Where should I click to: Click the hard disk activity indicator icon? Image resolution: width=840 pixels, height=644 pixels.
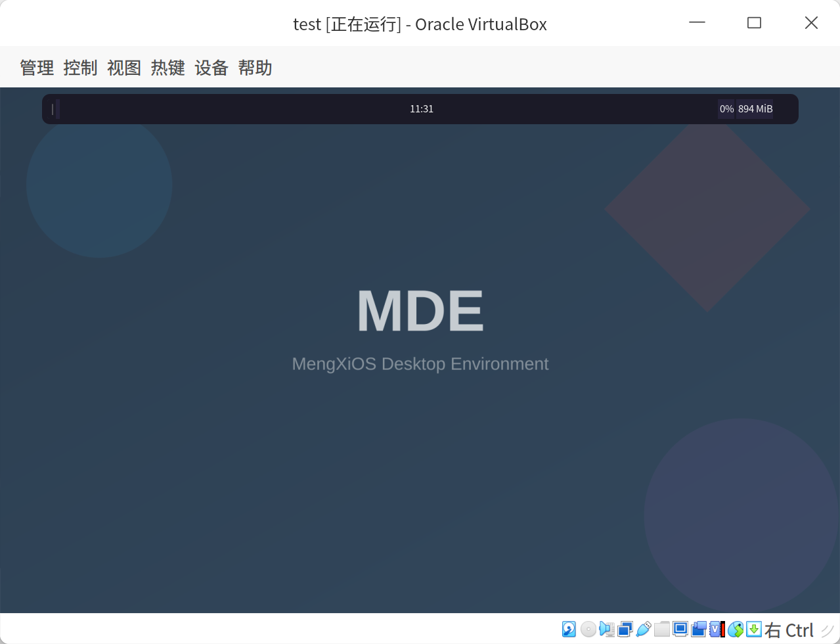click(569, 630)
